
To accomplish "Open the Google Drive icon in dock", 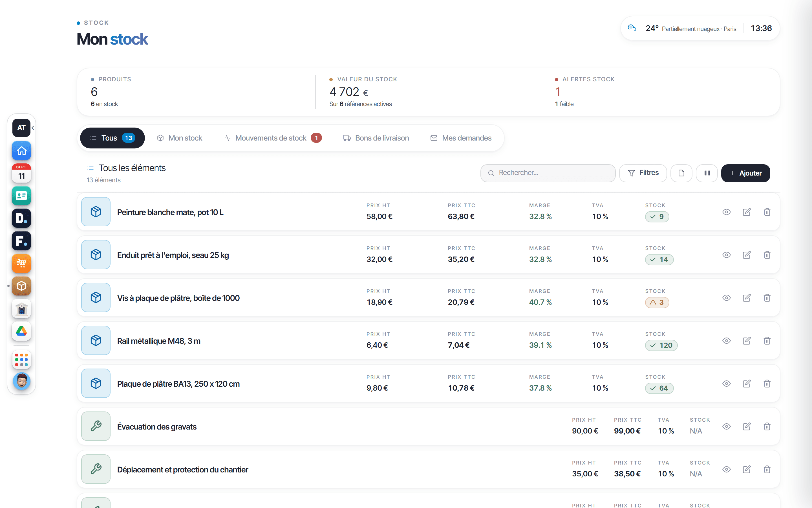I will tap(21, 331).
